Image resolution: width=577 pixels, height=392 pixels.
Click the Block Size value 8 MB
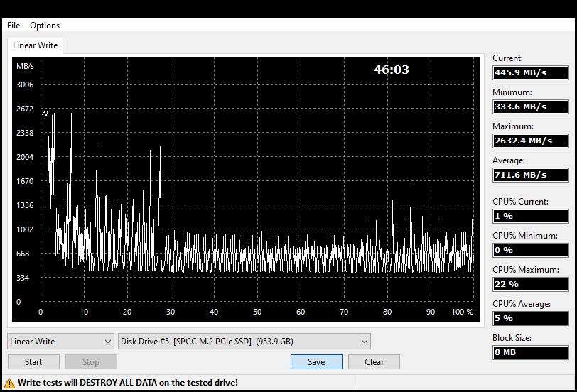point(531,352)
